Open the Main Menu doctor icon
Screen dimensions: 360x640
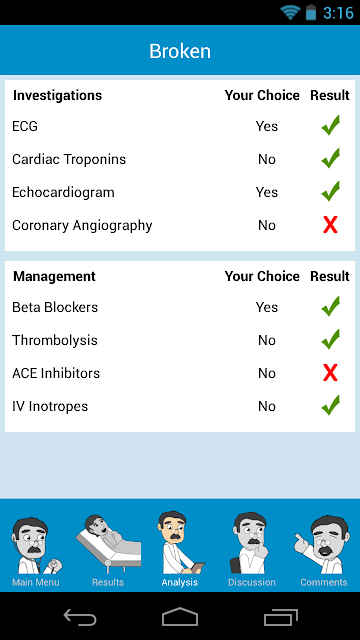(x=36, y=545)
